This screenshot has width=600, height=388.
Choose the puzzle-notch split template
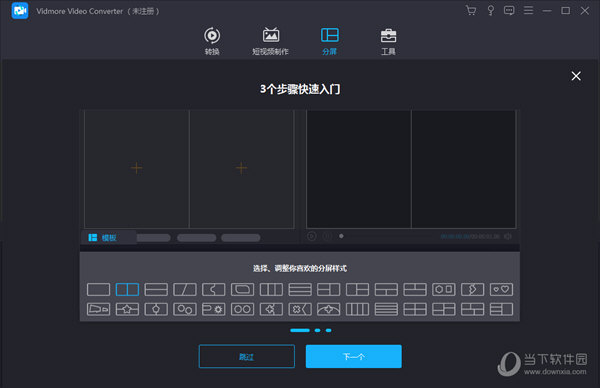(x=214, y=290)
